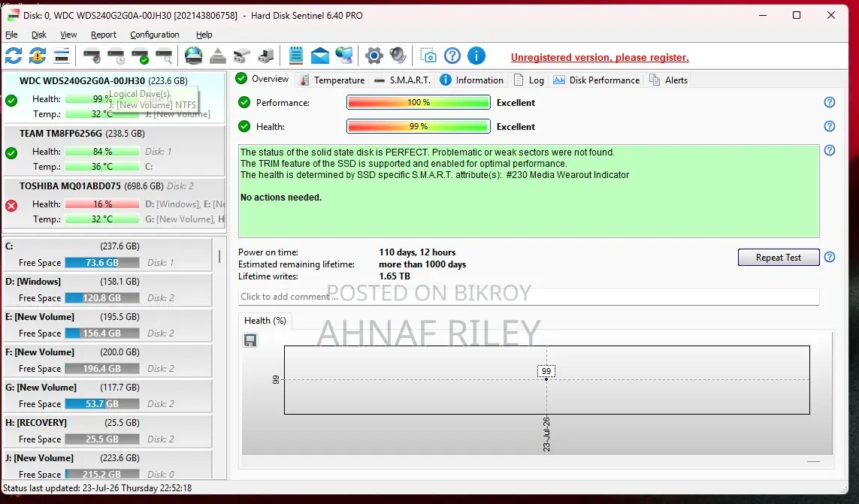Select the J: [New Volume] drive row

tap(107, 464)
